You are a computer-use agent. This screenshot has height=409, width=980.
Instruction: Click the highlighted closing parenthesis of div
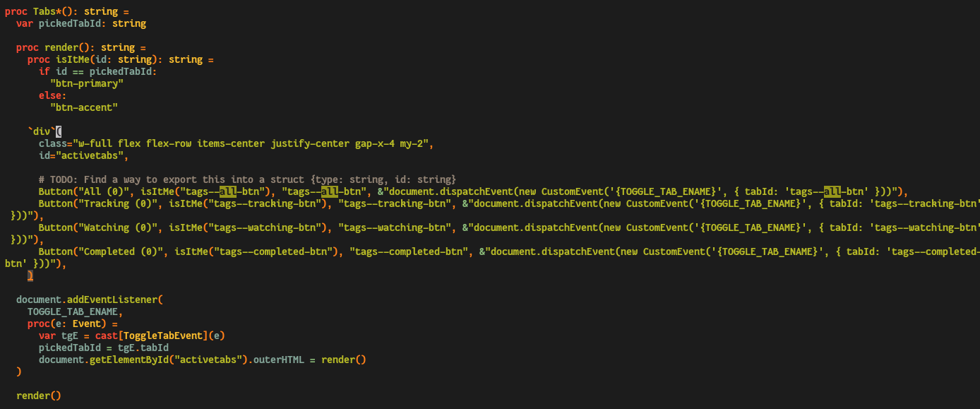click(30, 275)
